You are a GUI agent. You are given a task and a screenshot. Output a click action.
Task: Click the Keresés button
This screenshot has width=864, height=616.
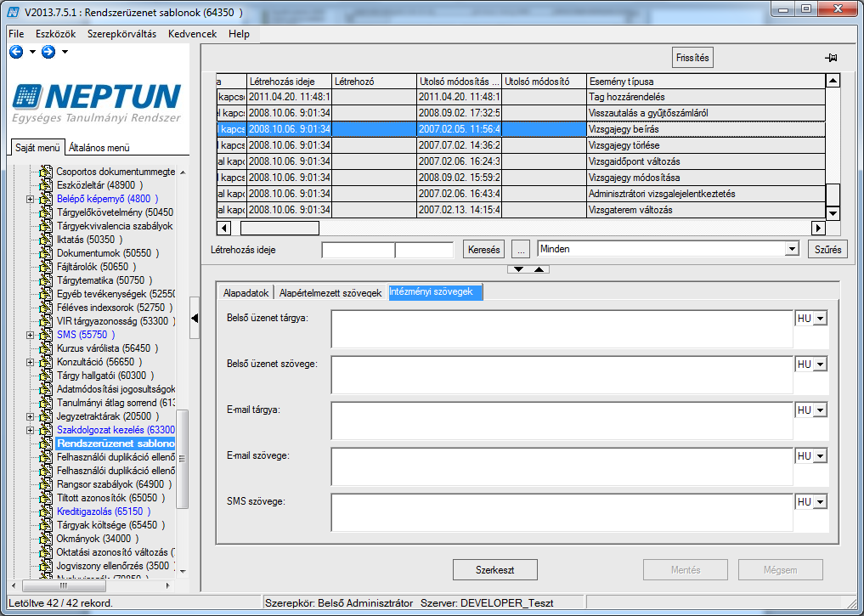click(x=483, y=250)
